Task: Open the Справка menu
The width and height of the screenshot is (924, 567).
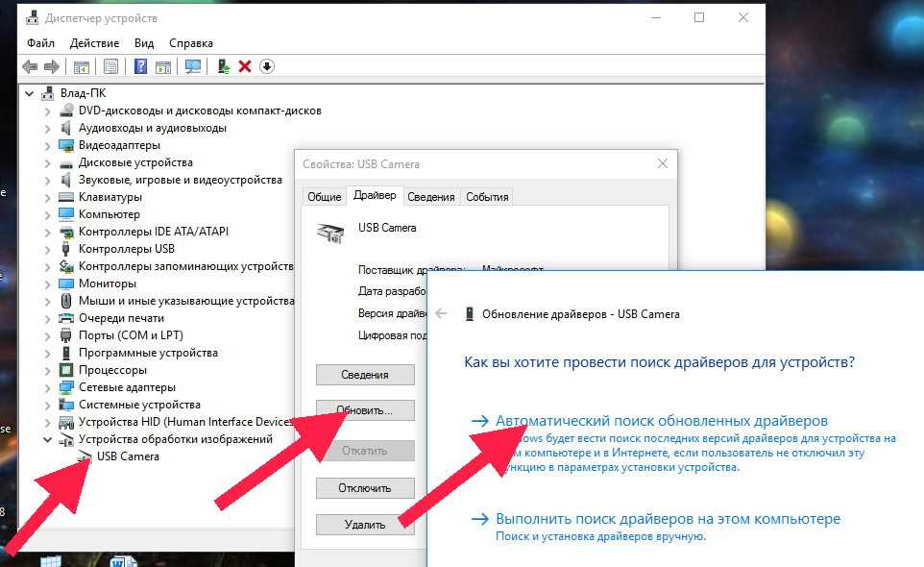Action: [x=191, y=43]
